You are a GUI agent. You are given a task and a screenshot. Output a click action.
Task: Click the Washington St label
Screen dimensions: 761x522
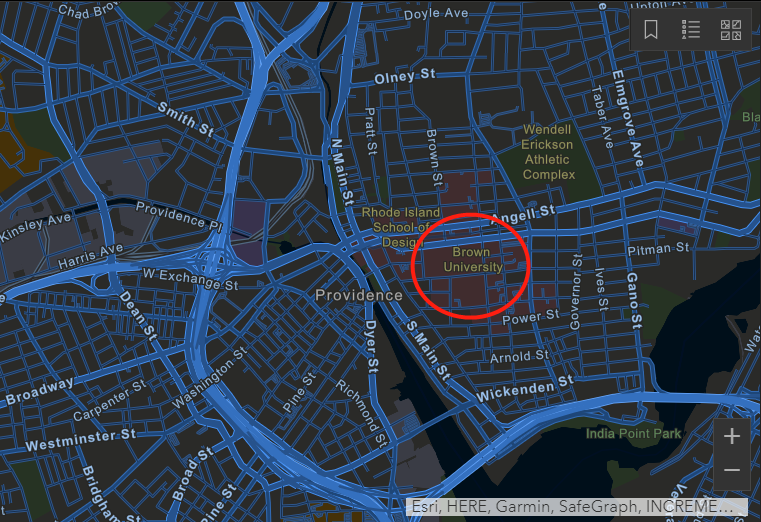[x=210, y=377]
